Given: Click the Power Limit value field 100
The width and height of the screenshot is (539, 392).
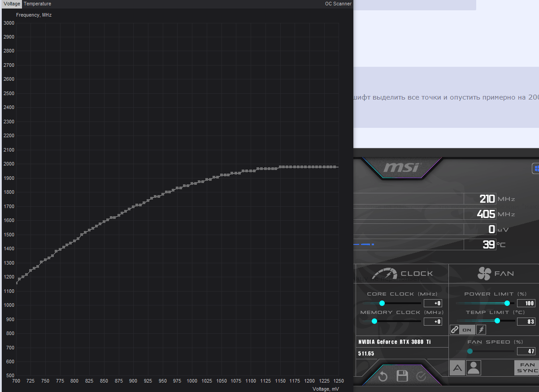Looking at the screenshot, I should point(526,303).
